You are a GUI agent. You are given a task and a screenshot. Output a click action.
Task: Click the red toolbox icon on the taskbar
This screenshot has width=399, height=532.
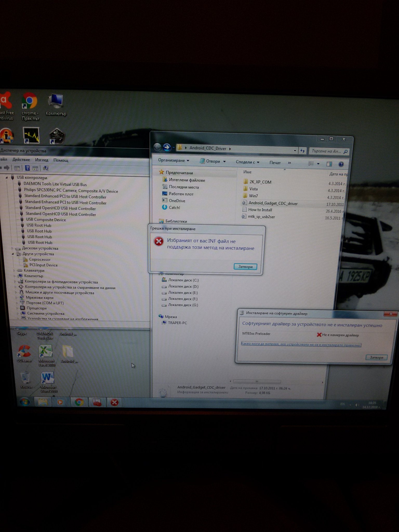click(x=97, y=402)
